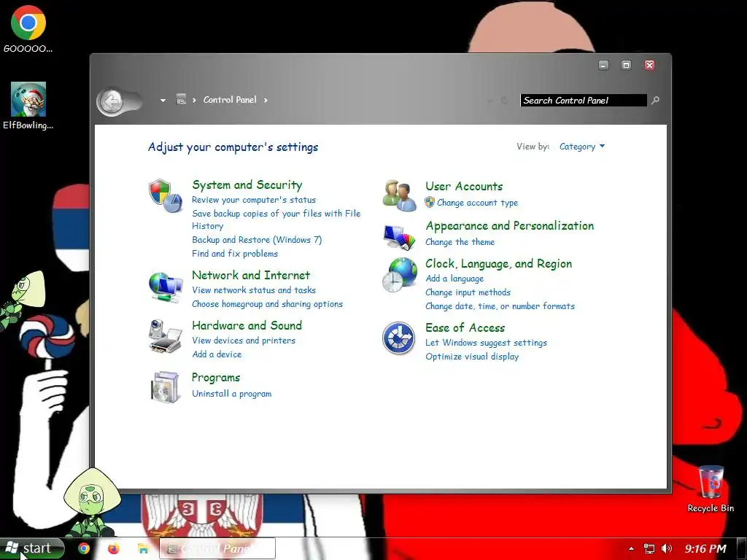Open Clock, Language, and Region heading

(499, 264)
